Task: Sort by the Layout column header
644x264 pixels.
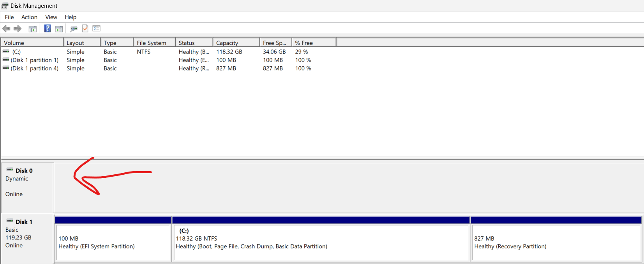Action: point(82,43)
